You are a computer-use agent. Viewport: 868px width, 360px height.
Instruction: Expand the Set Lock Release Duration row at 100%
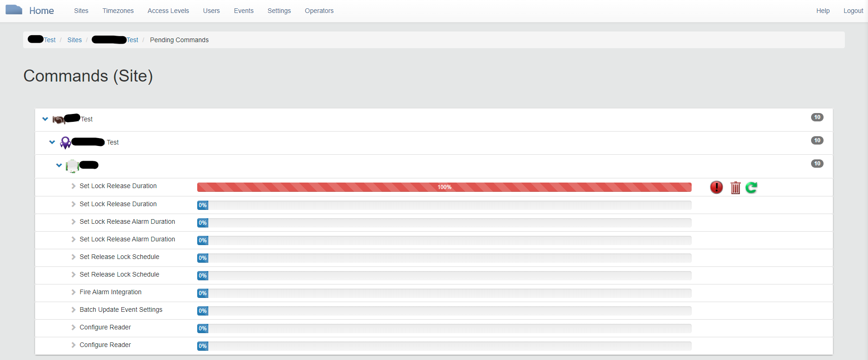pyautogui.click(x=74, y=186)
